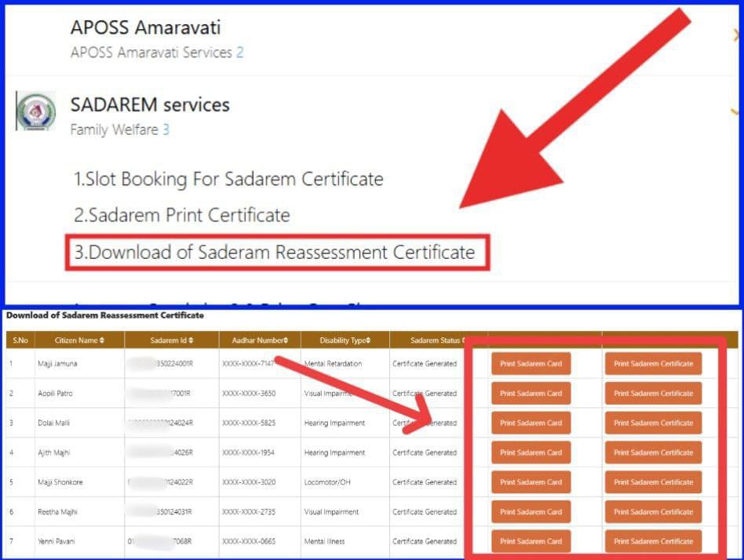Image resolution: width=744 pixels, height=560 pixels.
Task: Sort table by Sadarem Id column
Action: (170, 340)
